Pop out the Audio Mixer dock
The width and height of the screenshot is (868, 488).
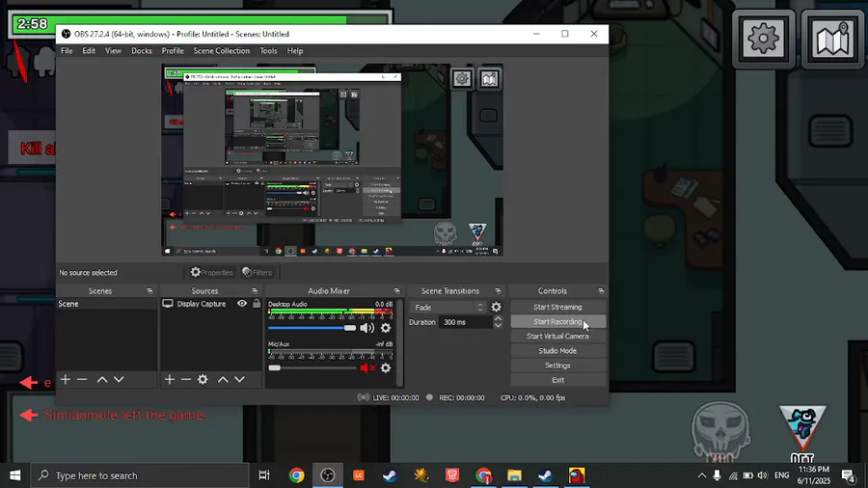397,291
